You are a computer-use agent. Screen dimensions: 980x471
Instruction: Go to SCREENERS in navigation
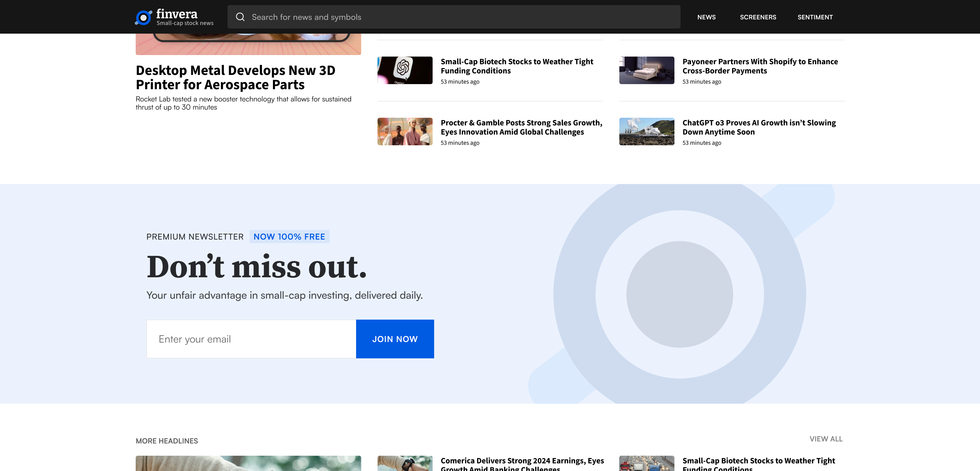pyautogui.click(x=758, y=17)
